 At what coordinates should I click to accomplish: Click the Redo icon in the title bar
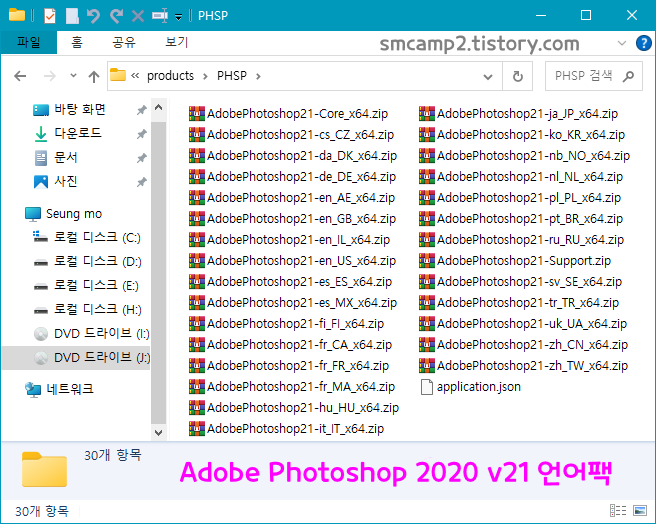117,16
